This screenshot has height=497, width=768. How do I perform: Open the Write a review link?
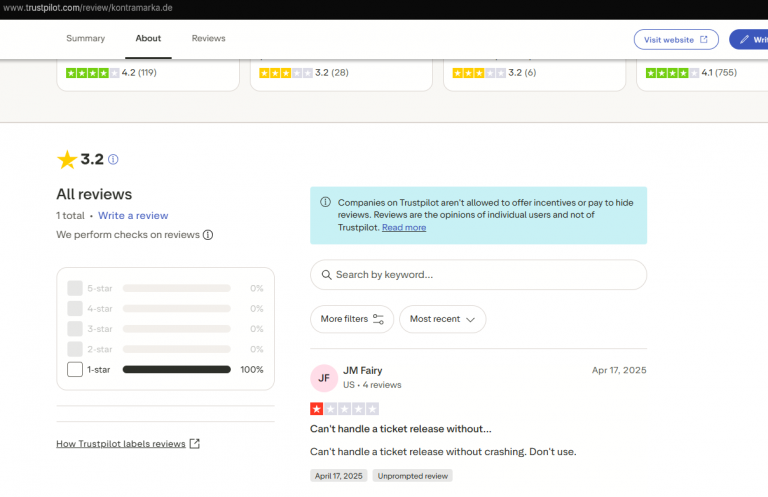133,215
